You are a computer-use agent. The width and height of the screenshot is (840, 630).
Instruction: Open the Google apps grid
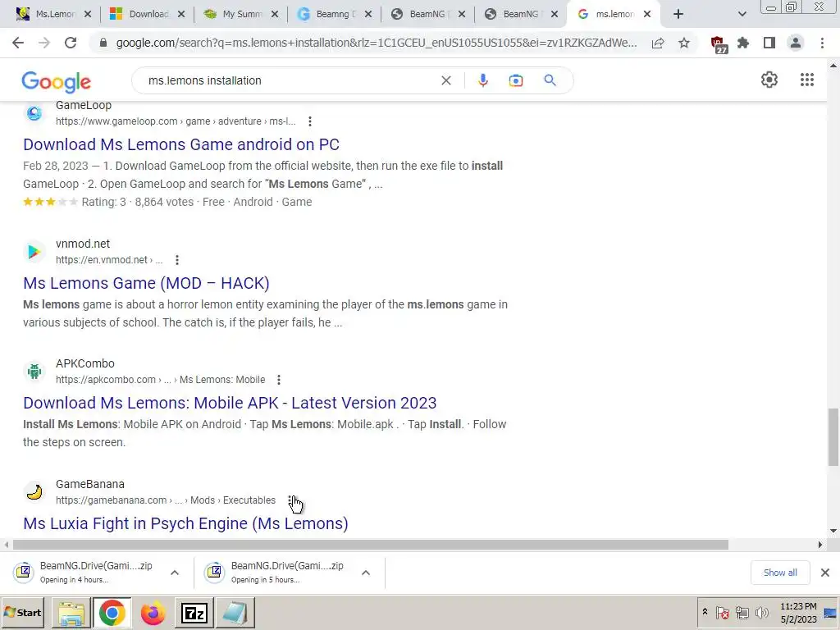coord(807,80)
